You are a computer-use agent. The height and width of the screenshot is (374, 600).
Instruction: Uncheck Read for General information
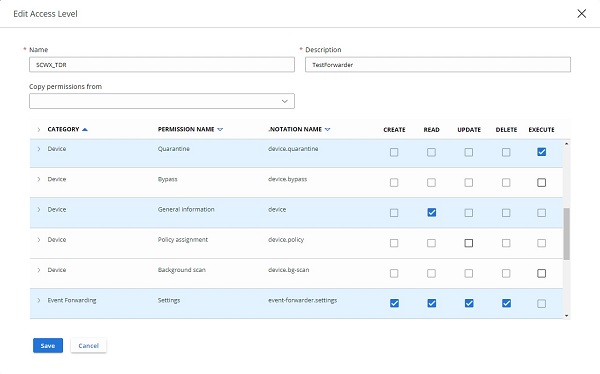pos(432,212)
